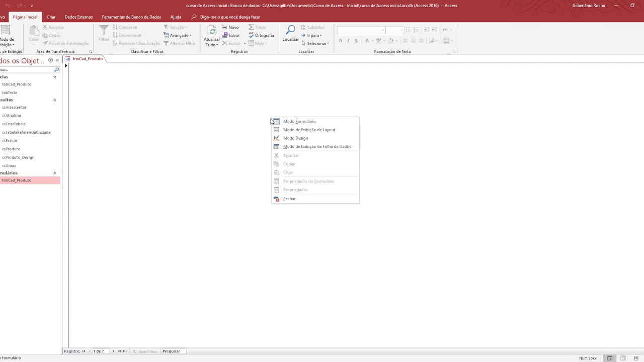
Task: Toggle bulleted list
Action: (x=408, y=30)
